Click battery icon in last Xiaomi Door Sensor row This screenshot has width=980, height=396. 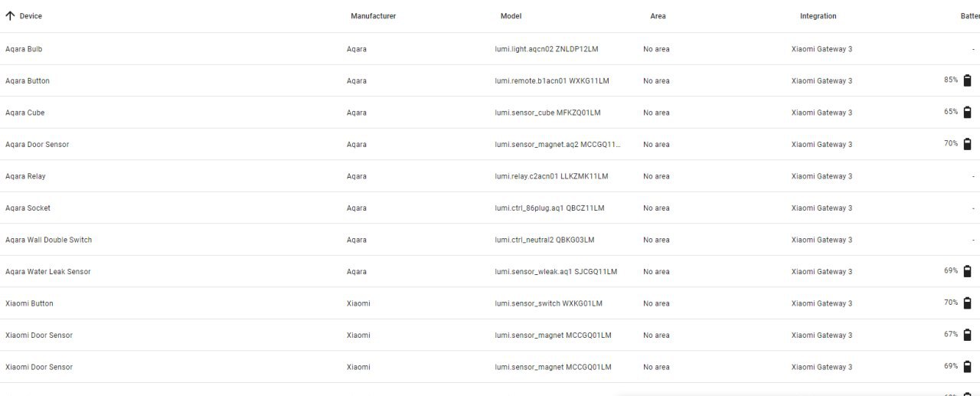coord(967,367)
